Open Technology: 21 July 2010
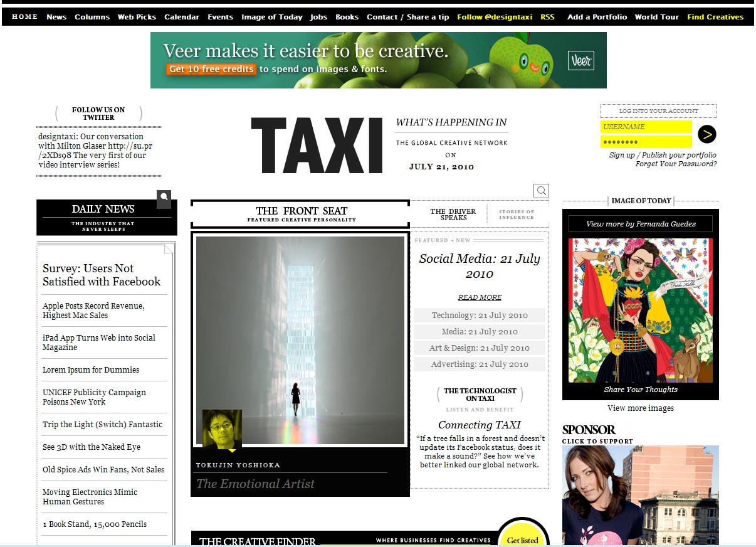The image size is (756, 547). [x=480, y=315]
